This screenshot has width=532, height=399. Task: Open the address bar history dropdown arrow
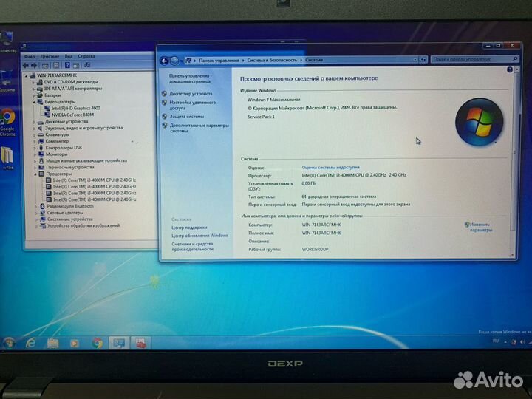(415, 60)
